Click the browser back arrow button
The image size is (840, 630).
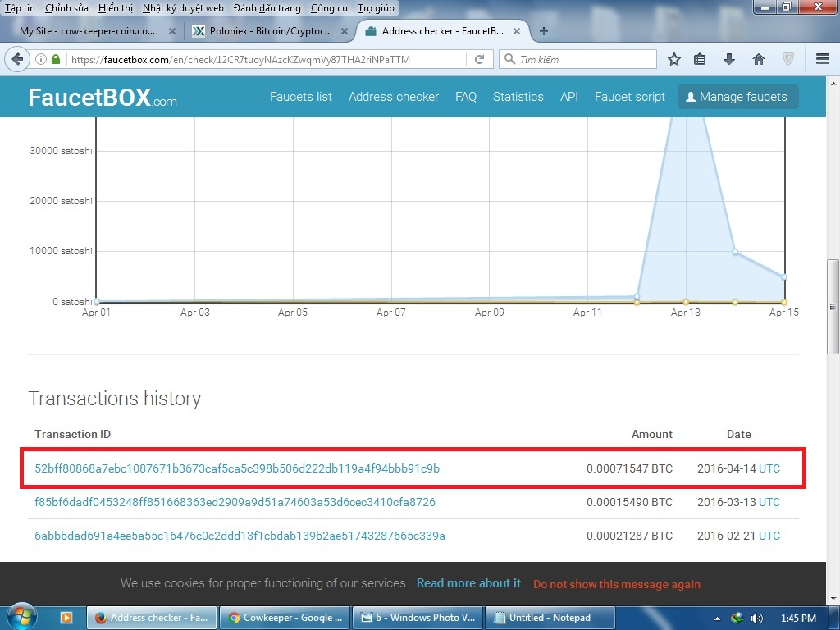point(17,59)
